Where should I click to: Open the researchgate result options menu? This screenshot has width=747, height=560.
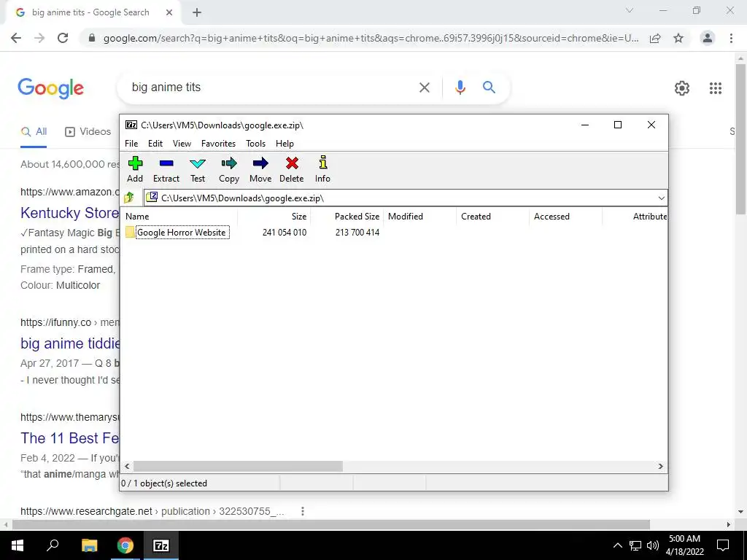(303, 511)
